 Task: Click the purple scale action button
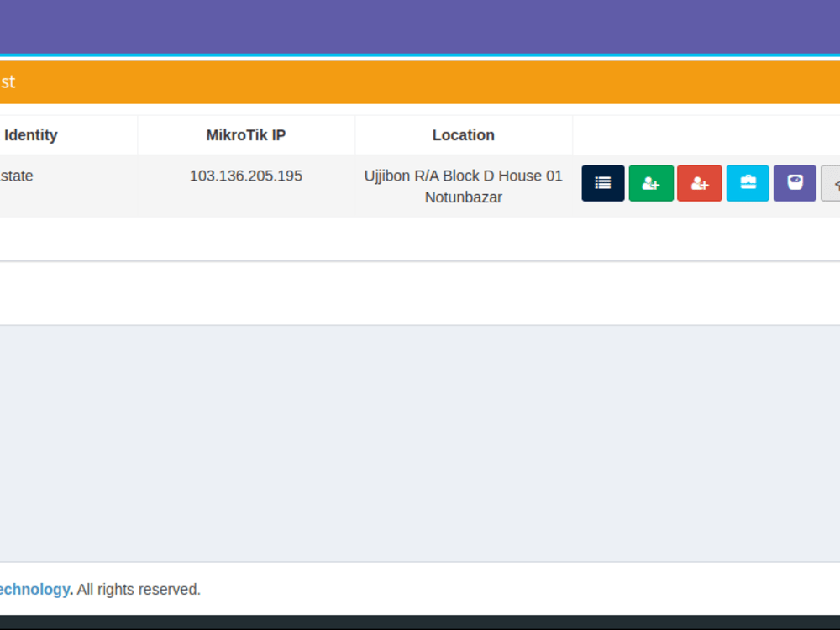pos(795,183)
